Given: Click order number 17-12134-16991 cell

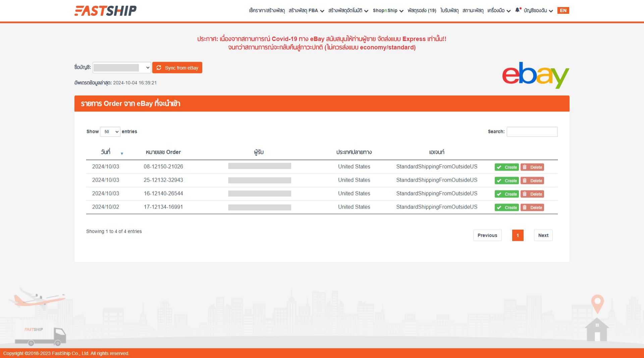Looking at the screenshot, I should click(163, 207).
